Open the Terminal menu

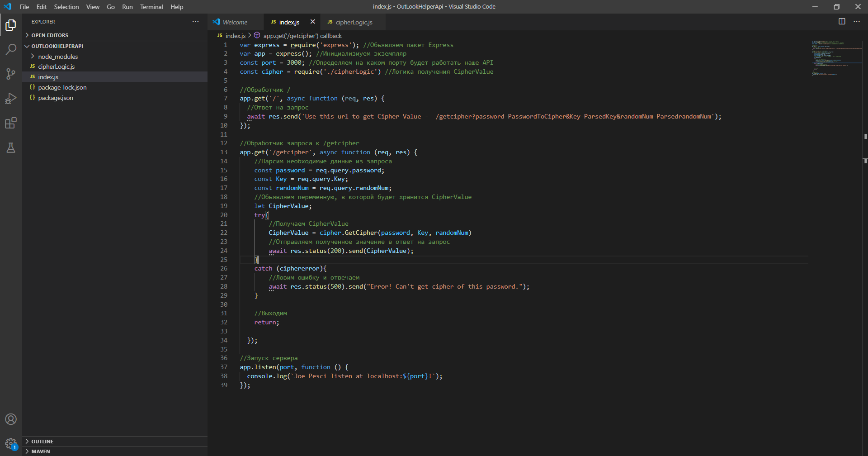click(x=151, y=7)
